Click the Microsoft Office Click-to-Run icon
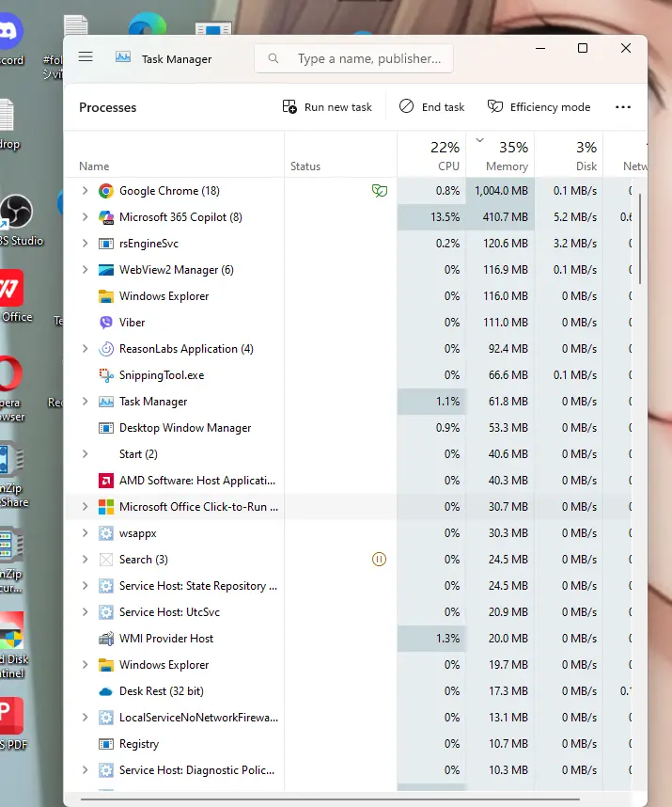 [106, 507]
